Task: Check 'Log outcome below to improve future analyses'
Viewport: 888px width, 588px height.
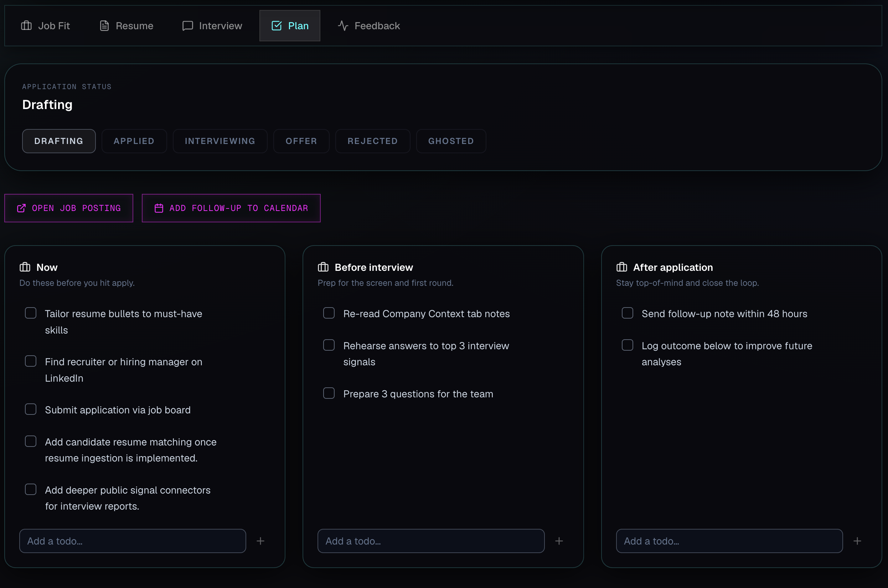Action: 628,345
